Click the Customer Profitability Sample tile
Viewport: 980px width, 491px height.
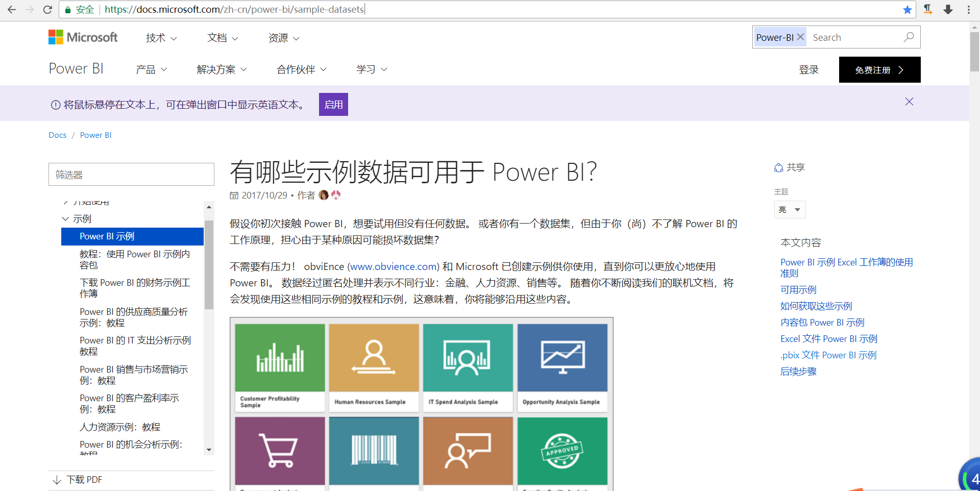[280, 367]
